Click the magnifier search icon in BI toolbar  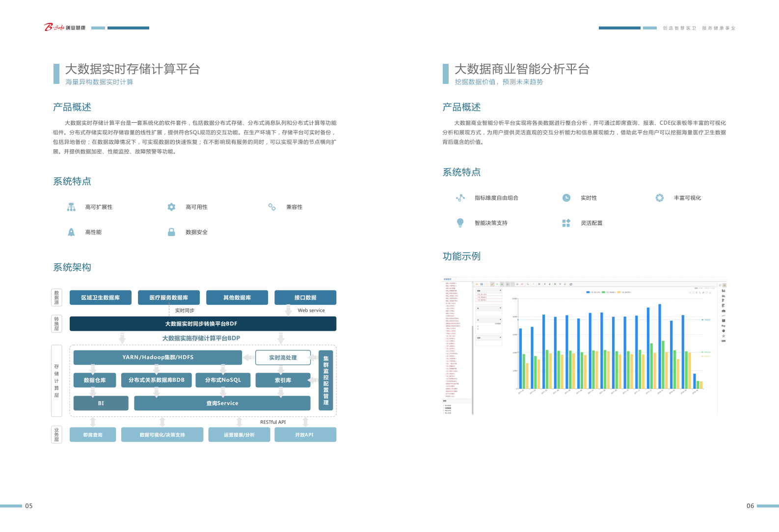coord(528,284)
